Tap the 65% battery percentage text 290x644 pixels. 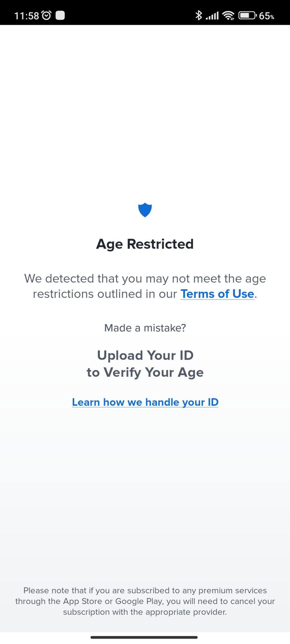[x=266, y=16]
